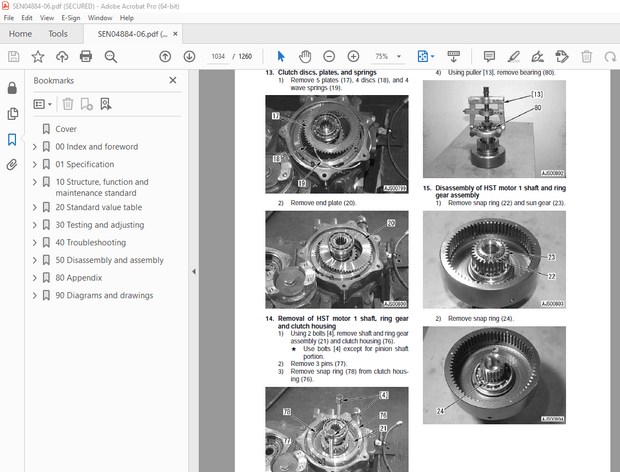Screen dimensions: 620x472
Task: Select the highlight text pen icon
Action: pos(514,57)
